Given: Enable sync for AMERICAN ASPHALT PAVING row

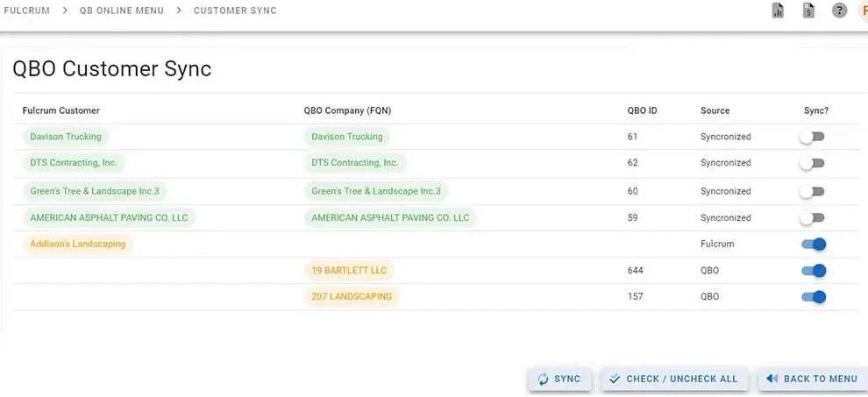Looking at the screenshot, I should point(813,217).
